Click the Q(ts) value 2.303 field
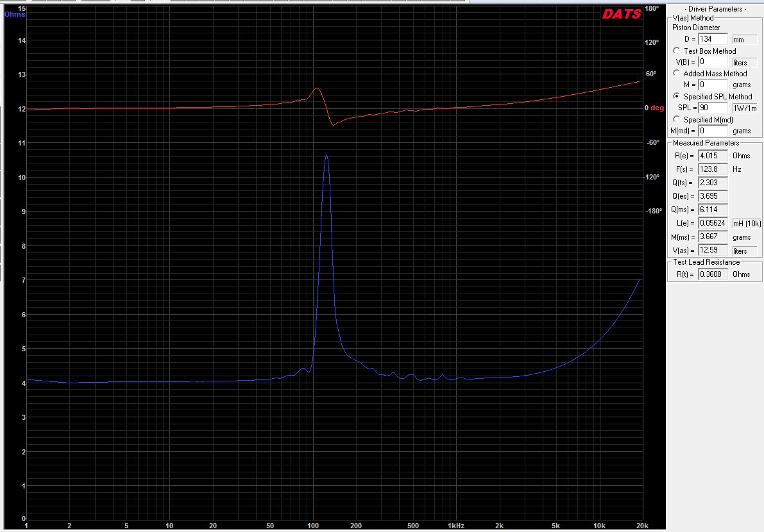Viewport: 764px width, 532px height. coord(713,183)
